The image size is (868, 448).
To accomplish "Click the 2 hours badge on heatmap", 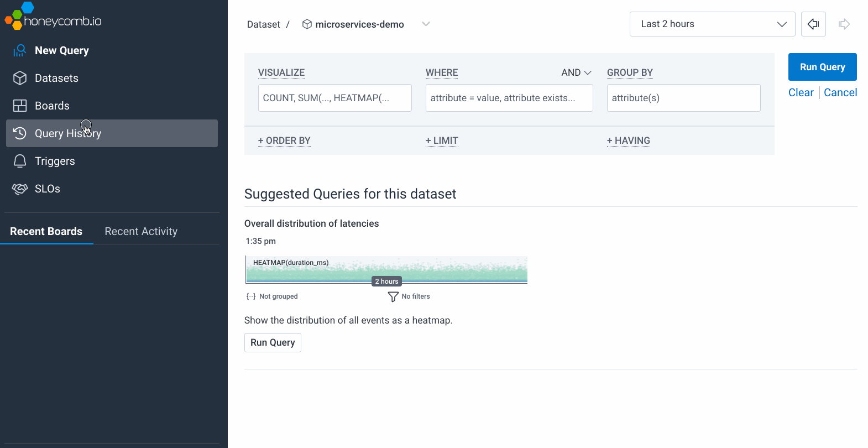I will [x=386, y=281].
